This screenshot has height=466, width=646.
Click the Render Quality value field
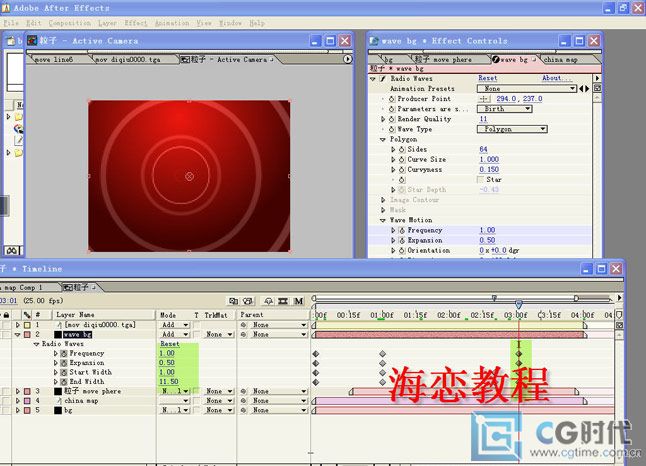pyautogui.click(x=484, y=119)
